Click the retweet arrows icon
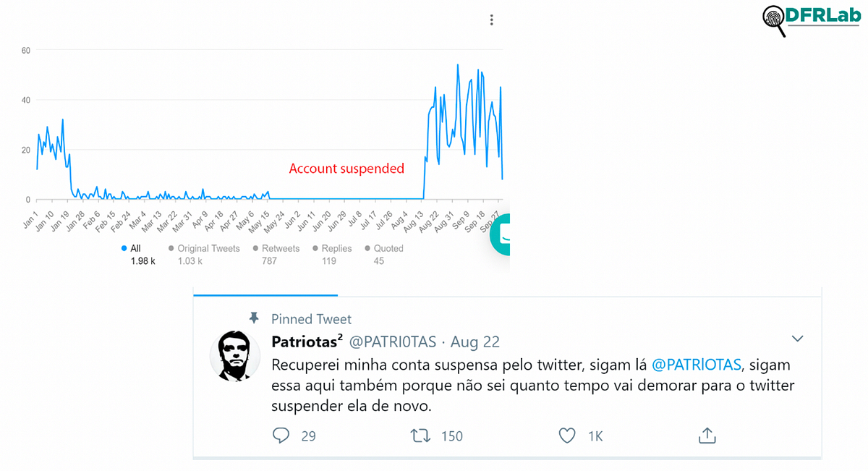The height and width of the screenshot is (471, 868). click(x=420, y=436)
